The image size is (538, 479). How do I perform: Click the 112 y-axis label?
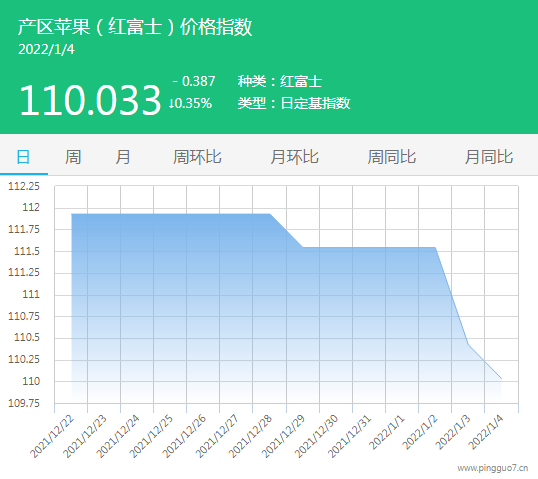[31, 207]
